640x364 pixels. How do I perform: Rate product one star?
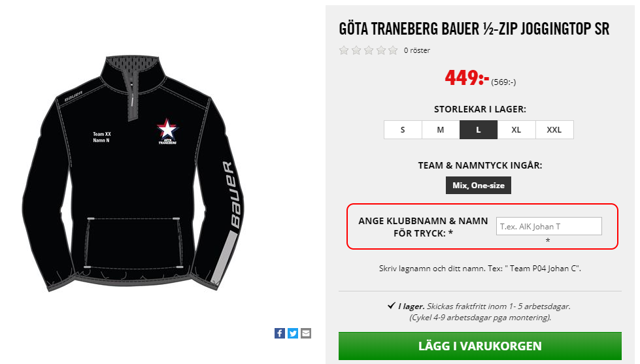(x=344, y=50)
